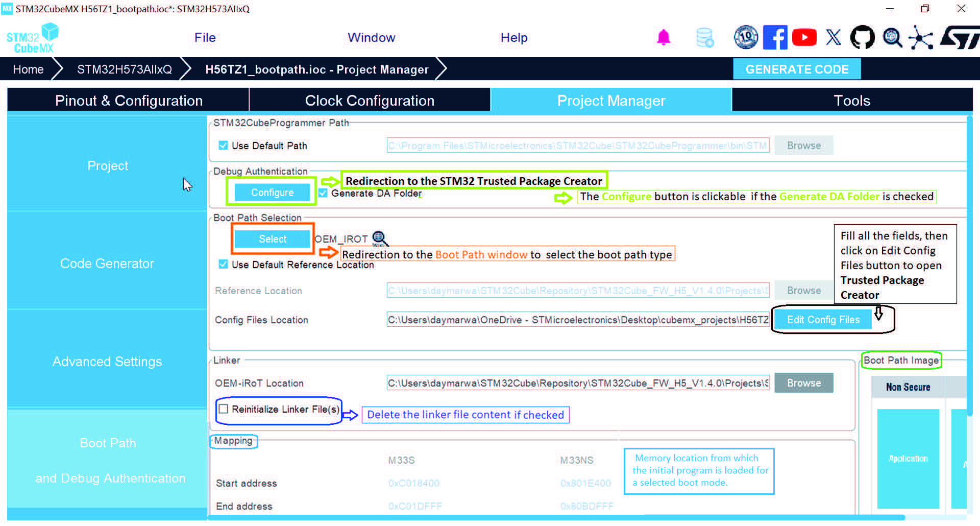Click Browse button for Reference Location

pos(804,291)
